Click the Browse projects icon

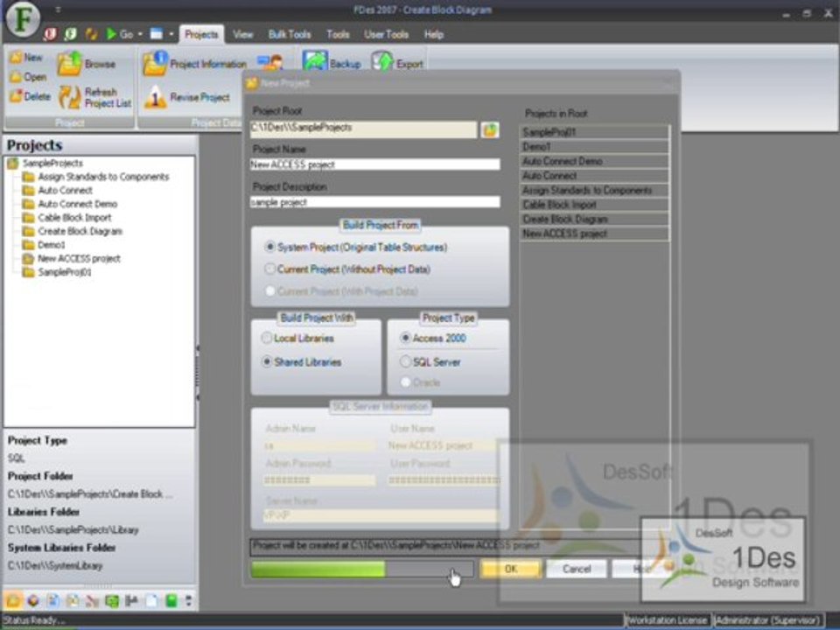[69, 64]
